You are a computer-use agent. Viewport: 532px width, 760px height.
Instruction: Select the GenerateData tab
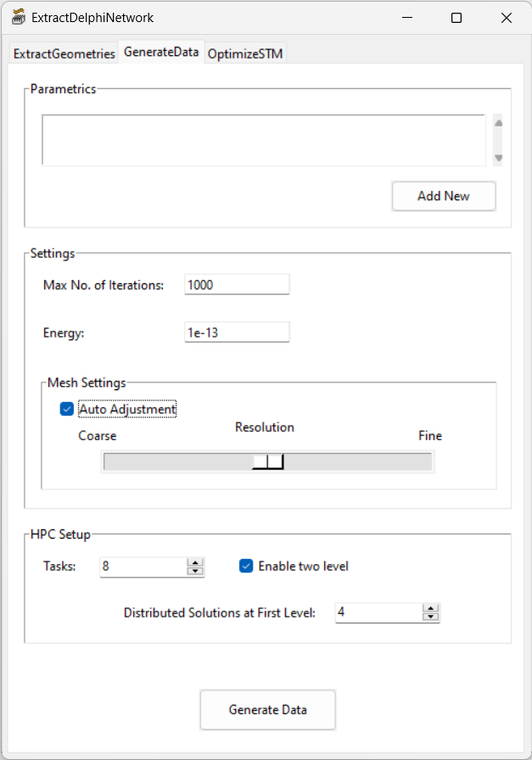tap(161, 52)
